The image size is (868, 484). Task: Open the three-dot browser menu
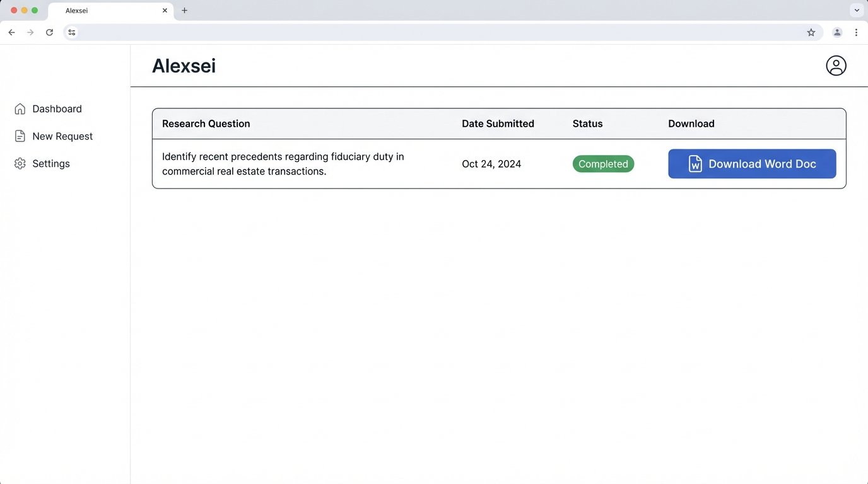click(856, 32)
